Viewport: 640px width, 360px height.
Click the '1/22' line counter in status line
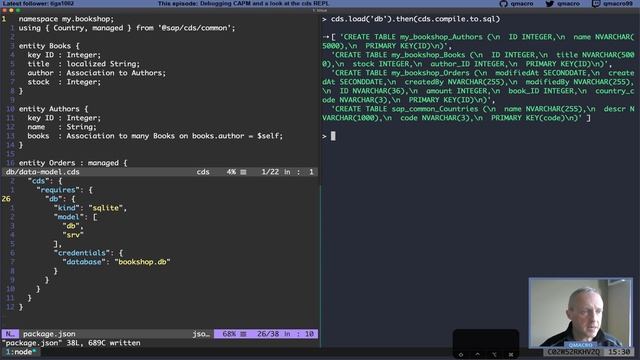coord(270,172)
